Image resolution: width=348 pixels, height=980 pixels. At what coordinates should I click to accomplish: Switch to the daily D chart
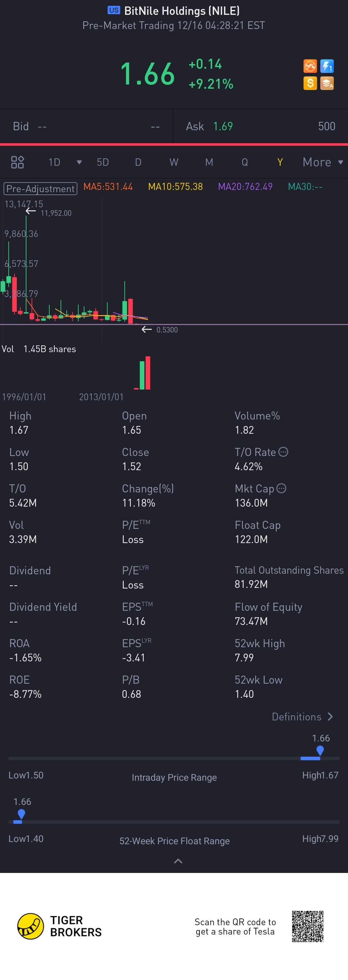[x=138, y=163]
